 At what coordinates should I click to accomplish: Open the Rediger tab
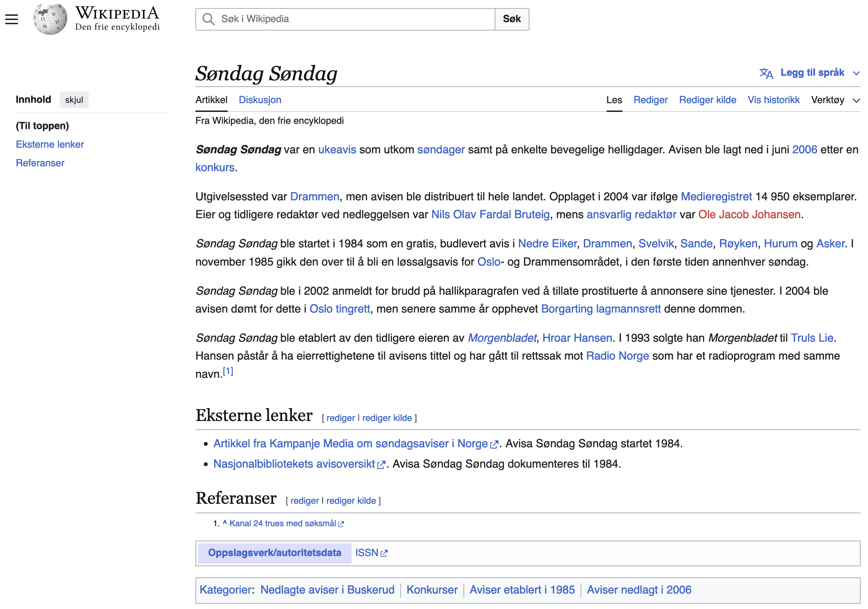click(x=650, y=100)
